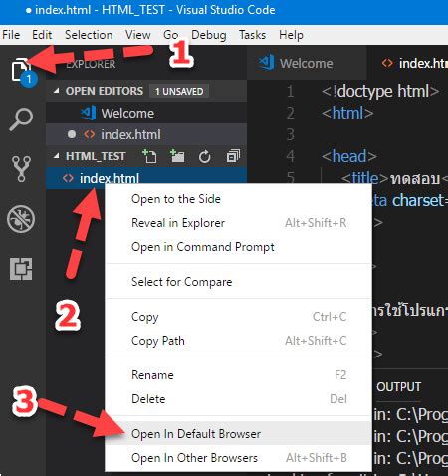Collapse the OPEN EDITORS section

(x=57, y=91)
